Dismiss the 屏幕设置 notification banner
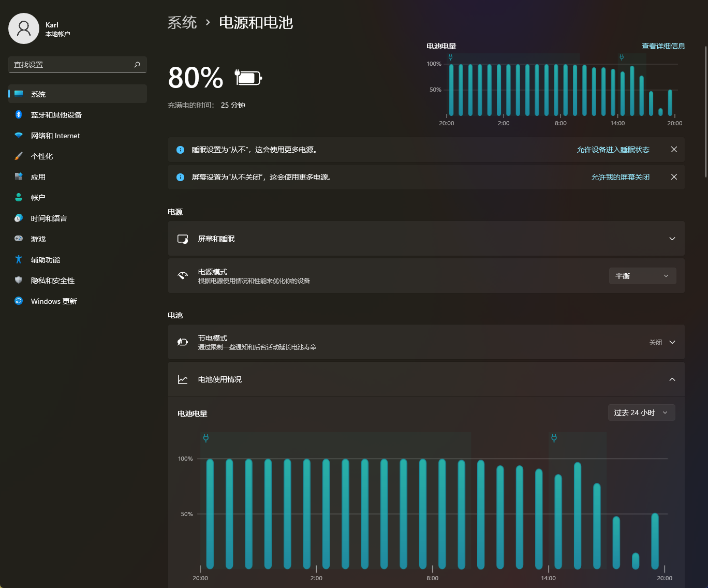 click(x=674, y=177)
